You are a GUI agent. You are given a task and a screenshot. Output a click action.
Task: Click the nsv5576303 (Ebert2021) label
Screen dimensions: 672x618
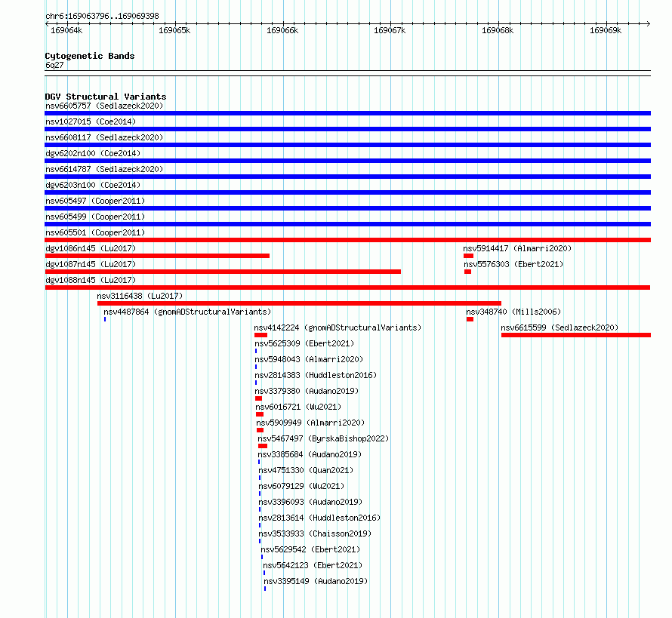(513, 264)
